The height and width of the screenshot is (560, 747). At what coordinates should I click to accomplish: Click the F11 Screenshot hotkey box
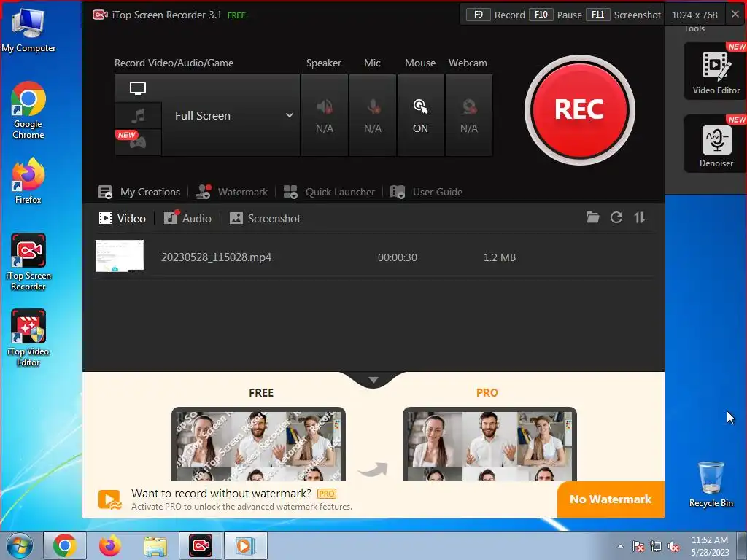pos(598,15)
